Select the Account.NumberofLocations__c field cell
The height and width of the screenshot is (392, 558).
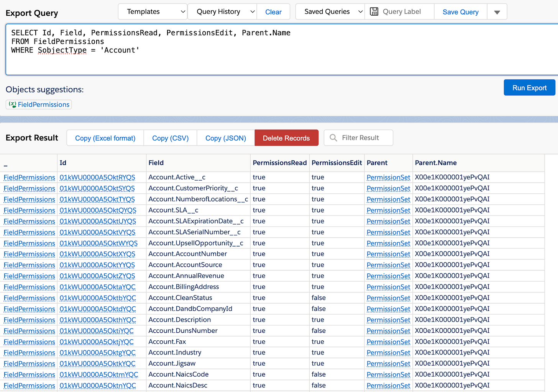pyautogui.click(x=198, y=199)
